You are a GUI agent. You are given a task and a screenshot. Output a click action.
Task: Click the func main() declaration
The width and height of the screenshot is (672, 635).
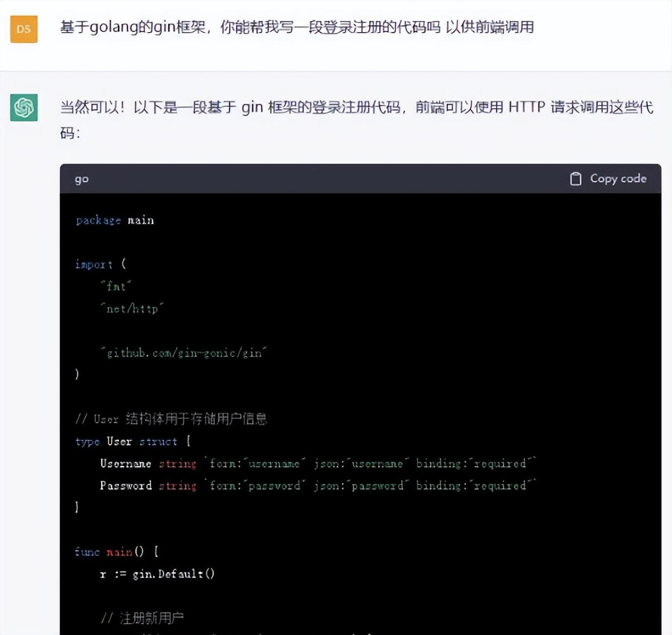[116, 552]
